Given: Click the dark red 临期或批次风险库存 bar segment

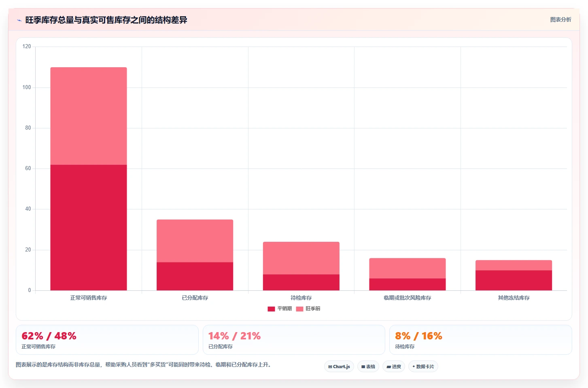Looking at the screenshot, I should tap(408, 284).
